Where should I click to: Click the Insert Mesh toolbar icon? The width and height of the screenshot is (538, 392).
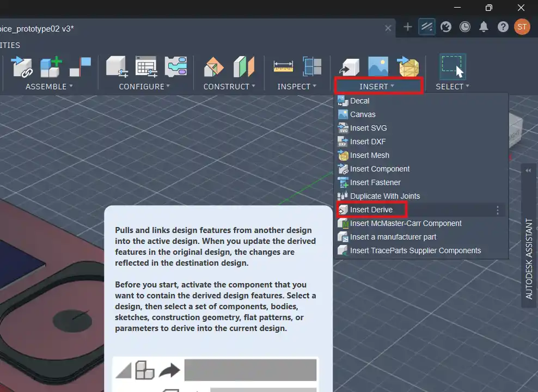408,66
